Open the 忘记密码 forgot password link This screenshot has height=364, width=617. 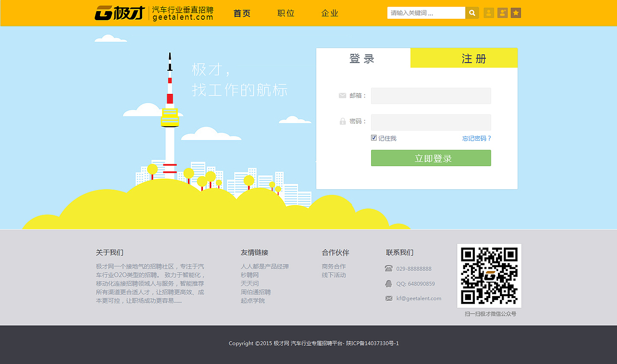coord(476,138)
